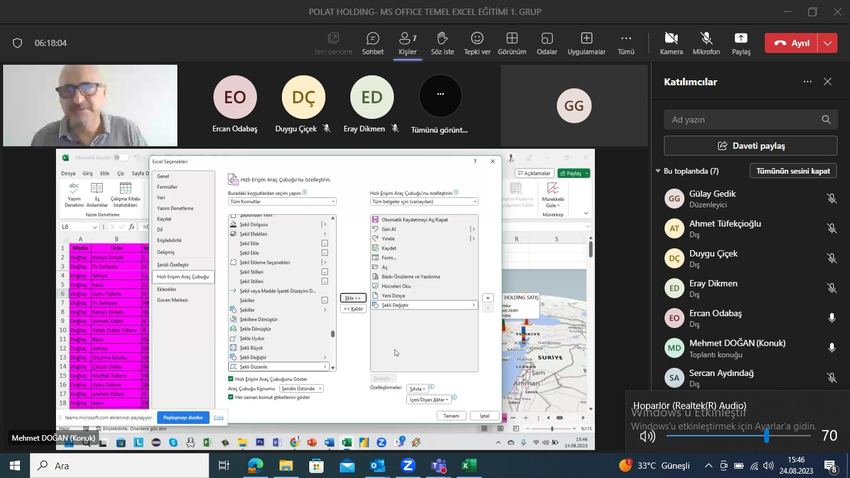Mute the speaker volume icon

click(647, 436)
